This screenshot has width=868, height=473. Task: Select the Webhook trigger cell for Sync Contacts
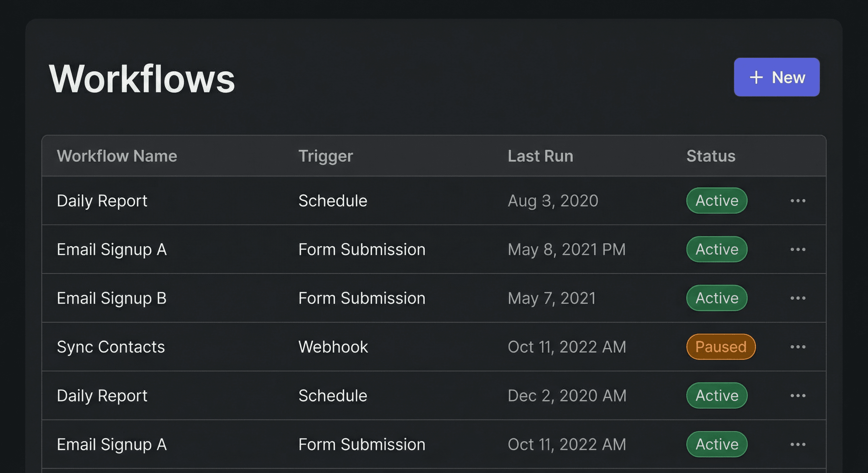coord(333,347)
